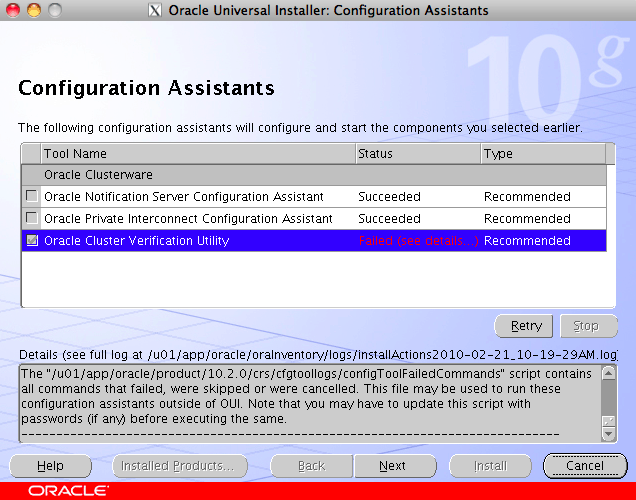Minimize window with yellow button
636x500 pixels.
click(33, 10)
